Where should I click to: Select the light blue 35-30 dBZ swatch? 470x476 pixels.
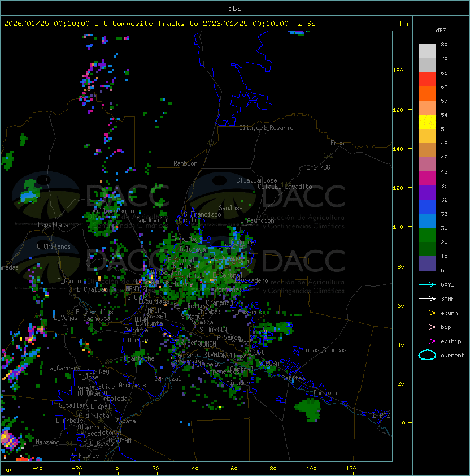tap(427, 221)
